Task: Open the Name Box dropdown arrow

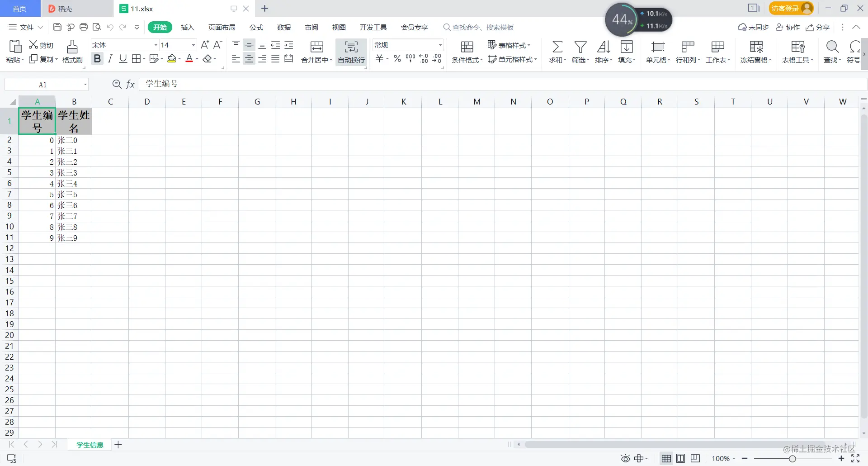Action: pos(85,85)
